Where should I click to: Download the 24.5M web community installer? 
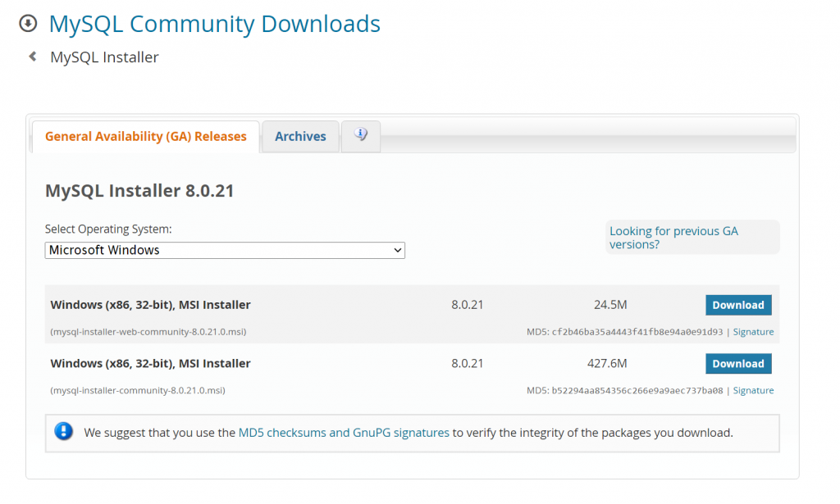[x=738, y=305]
